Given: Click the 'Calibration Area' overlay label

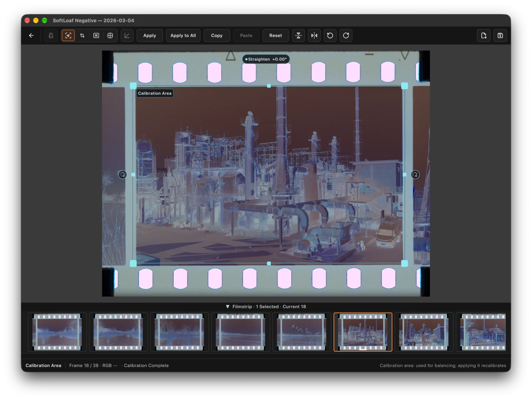Looking at the screenshot, I should [x=155, y=93].
